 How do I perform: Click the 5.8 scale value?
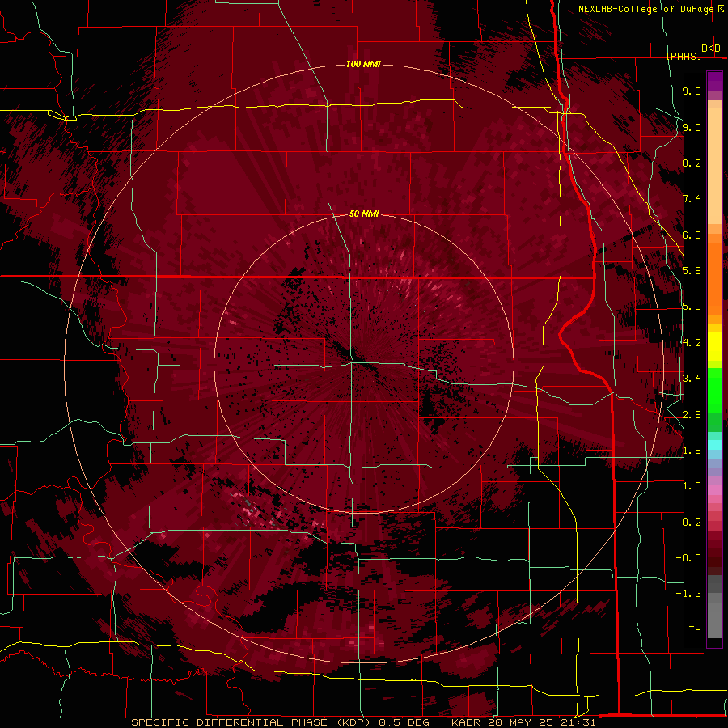point(692,271)
